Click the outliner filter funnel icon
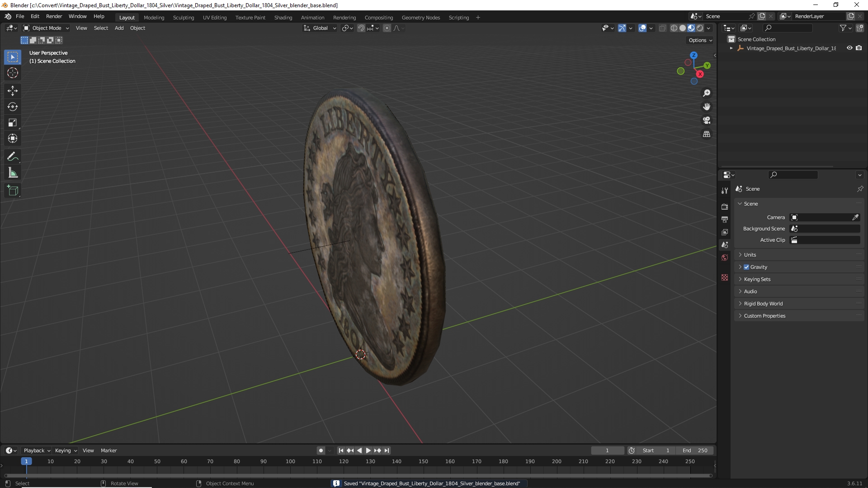Screen dimensions: 868x488 pyautogui.click(x=843, y=28)
